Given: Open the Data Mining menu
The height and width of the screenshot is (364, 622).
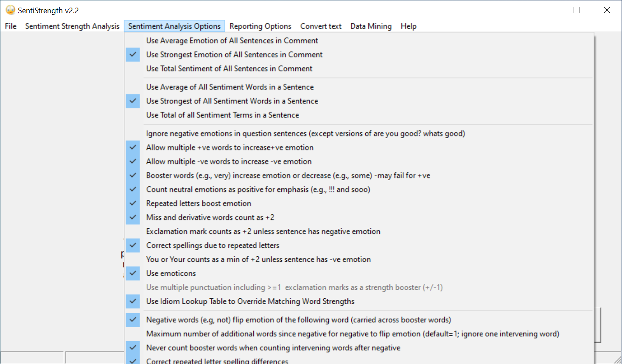Looking at the screenshot, I should [371, 26].
